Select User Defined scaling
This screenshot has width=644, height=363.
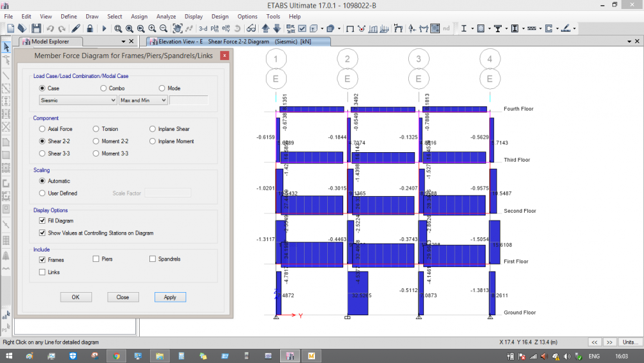[42, 193]
